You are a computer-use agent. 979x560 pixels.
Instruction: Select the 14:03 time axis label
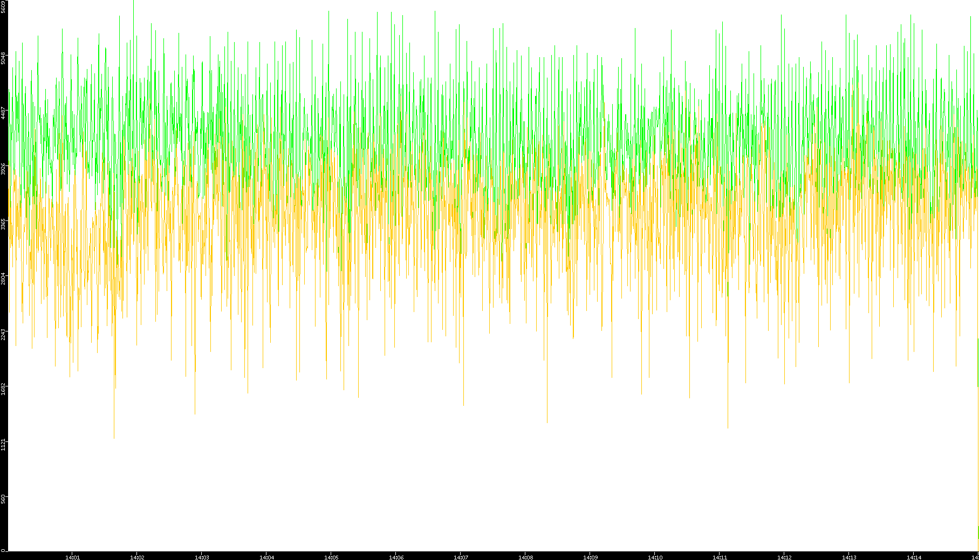point(202,557)
